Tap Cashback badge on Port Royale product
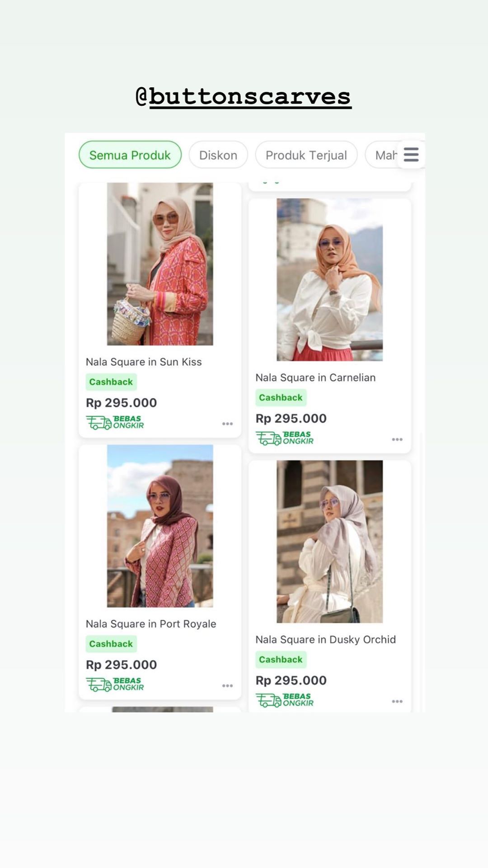 click(111, 644)
